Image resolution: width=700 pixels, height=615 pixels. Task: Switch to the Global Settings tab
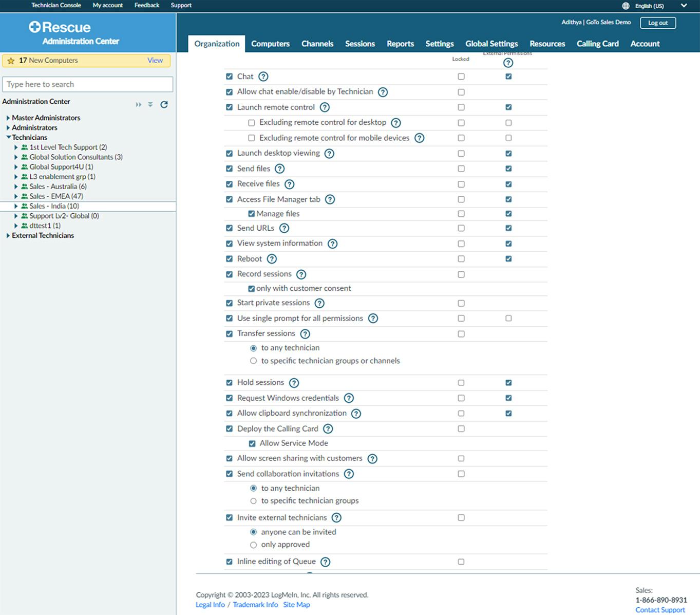(491, 44)
